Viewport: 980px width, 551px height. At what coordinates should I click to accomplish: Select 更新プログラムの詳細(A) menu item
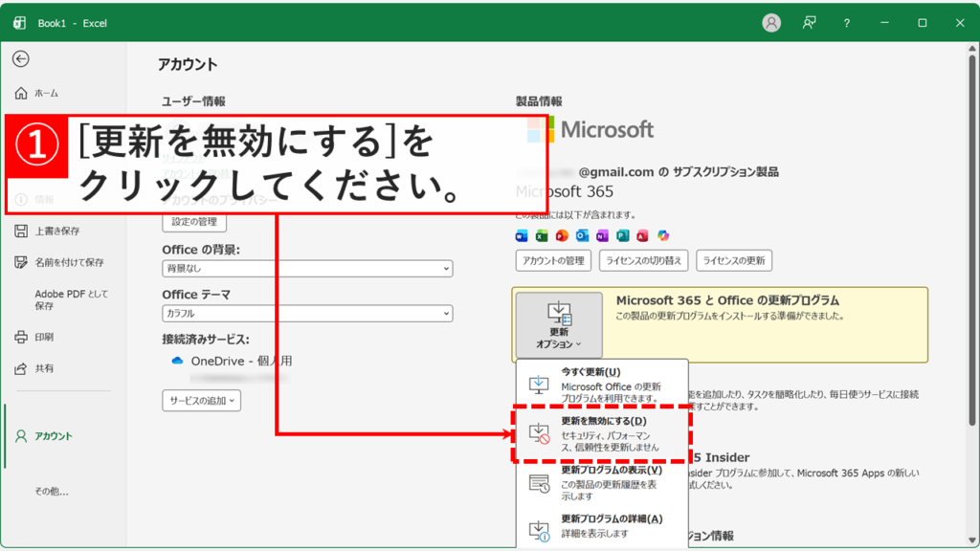coord(602,527)
